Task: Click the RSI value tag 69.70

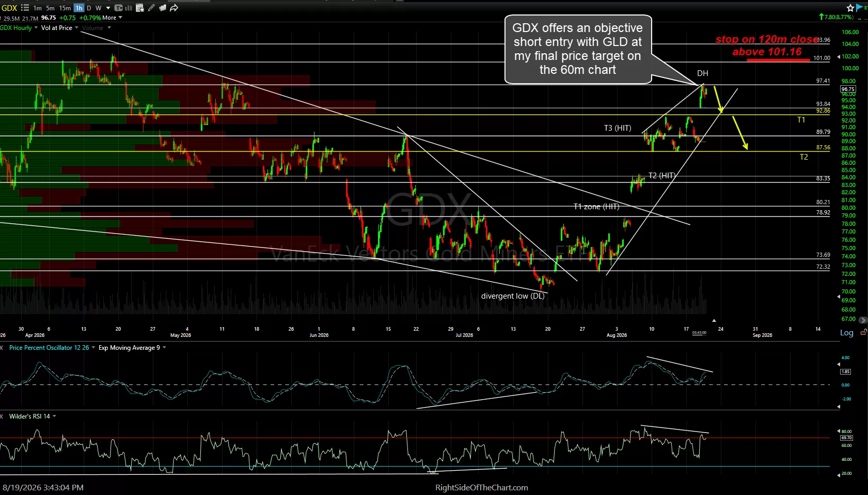Action: coord(846,438)
